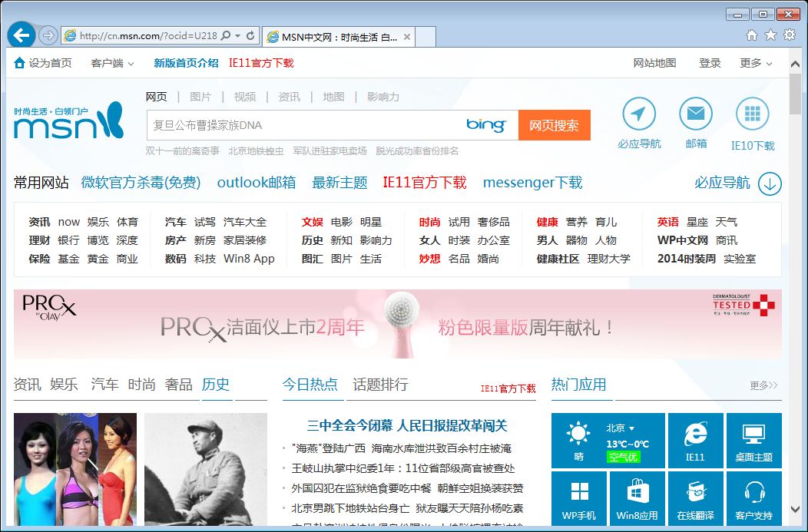Select the 桌面主题 tile

coord(753,441)
